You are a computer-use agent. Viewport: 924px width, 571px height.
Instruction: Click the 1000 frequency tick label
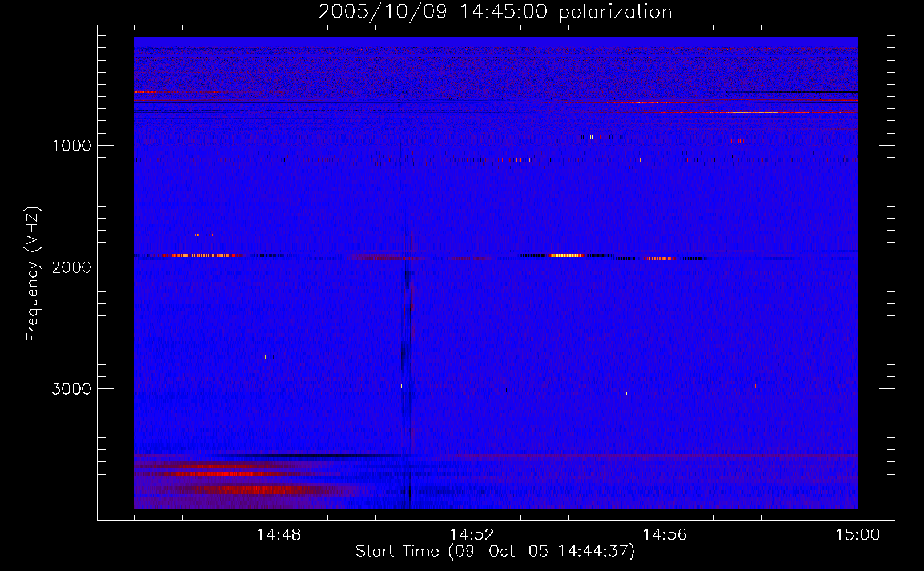[x=71, y=146]
